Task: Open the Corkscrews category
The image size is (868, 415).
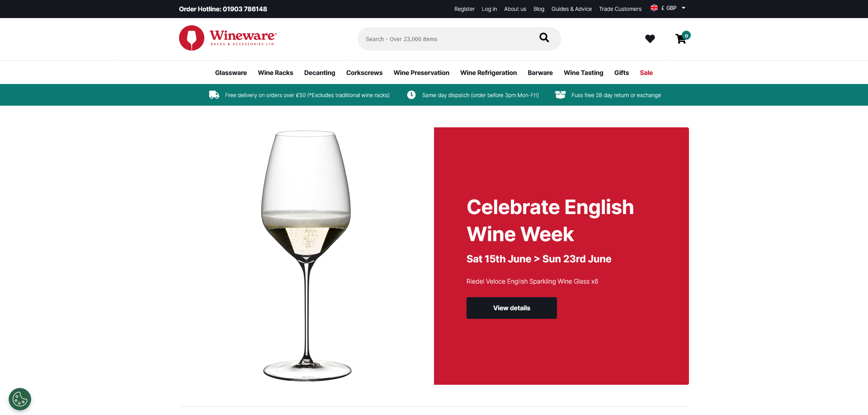Action: pyautogui.click(x=364, y=73)
